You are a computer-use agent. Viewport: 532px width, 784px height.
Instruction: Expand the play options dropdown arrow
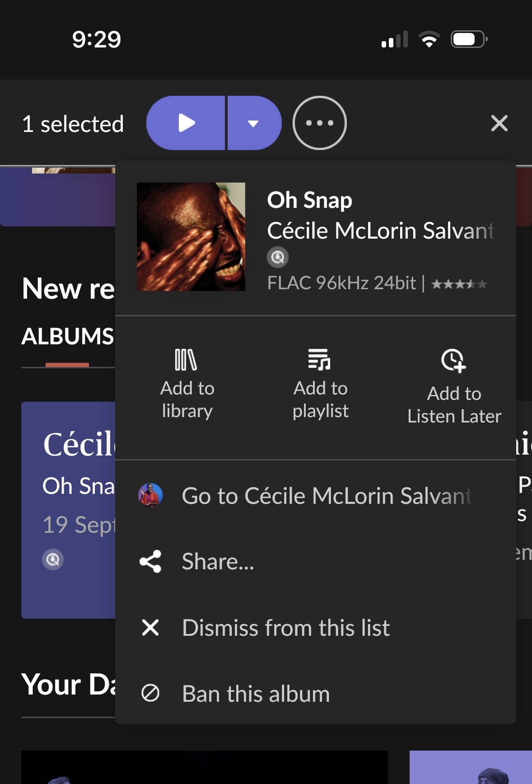click(x=253, y=123)
